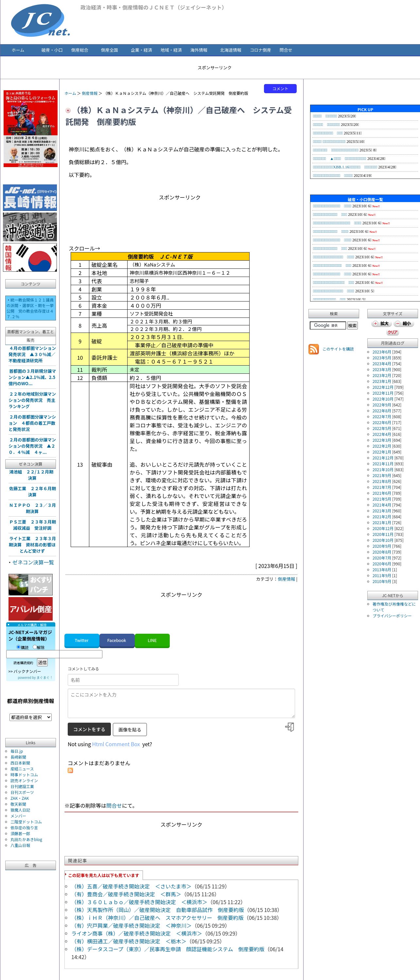Image resolution: width=420 pixels, height=980 pixels.
Task: Open the 毎日.jp link
Action: (x=16, y=751)
